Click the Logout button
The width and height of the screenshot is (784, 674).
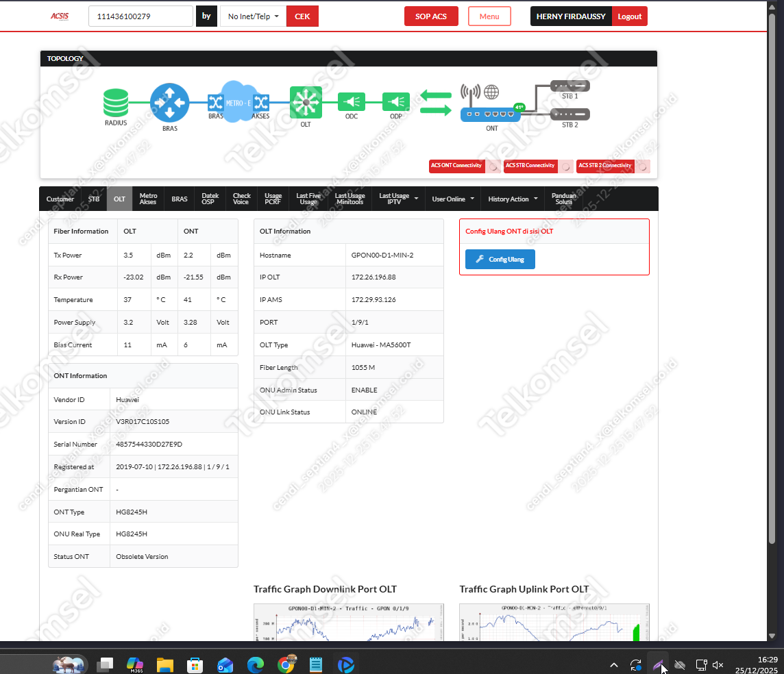[630, 16]
